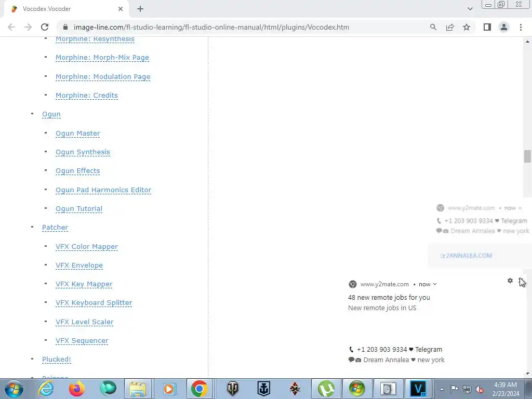Open Chrome three-dot menu

pos(521,27)
